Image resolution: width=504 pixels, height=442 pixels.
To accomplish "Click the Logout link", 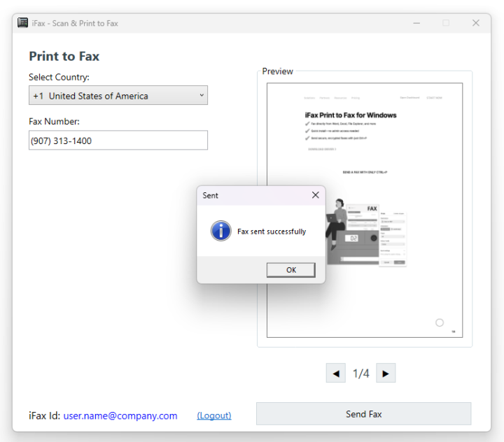I will (214, 415).
